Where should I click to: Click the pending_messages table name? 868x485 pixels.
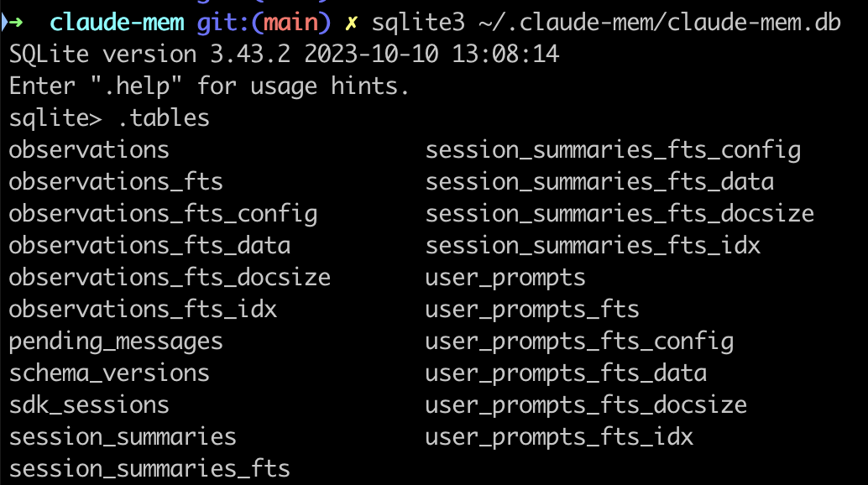(x=116, y=342)
